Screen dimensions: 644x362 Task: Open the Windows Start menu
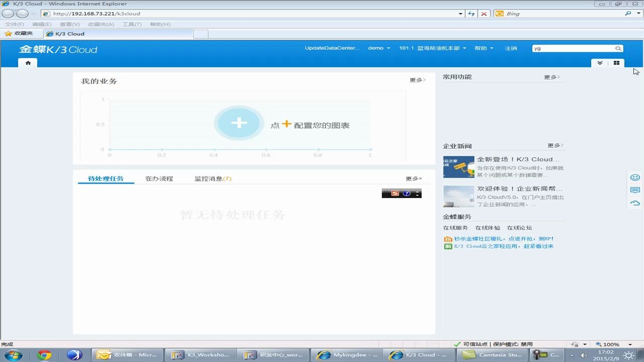[x=13, y=354]
